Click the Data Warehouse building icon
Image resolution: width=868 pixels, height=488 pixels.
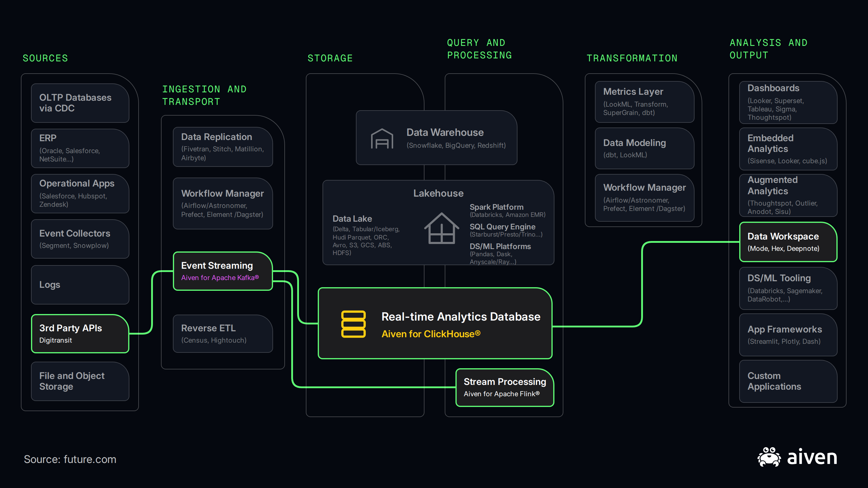[382, 139]
